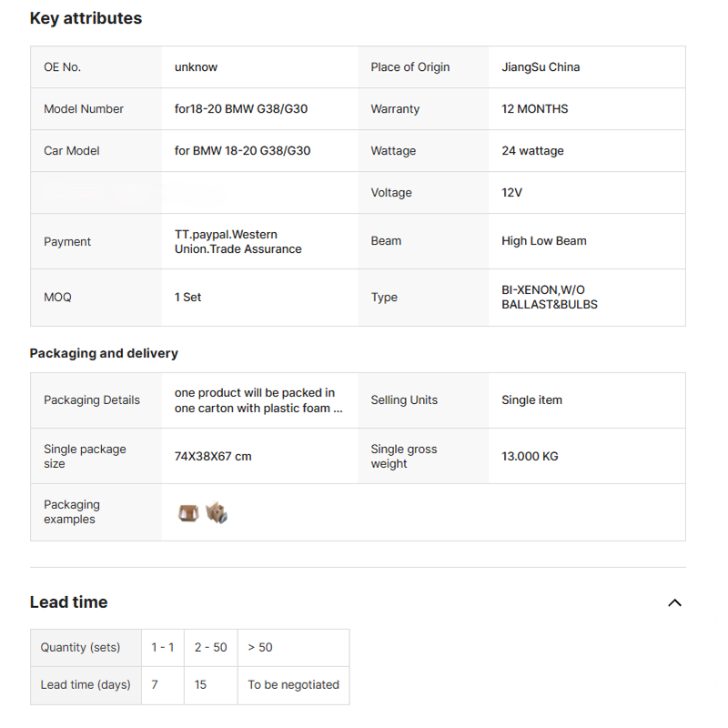Click 'To be negotiated' lead time cell
Screen dimensions: 728x728
tap(293, 685)
